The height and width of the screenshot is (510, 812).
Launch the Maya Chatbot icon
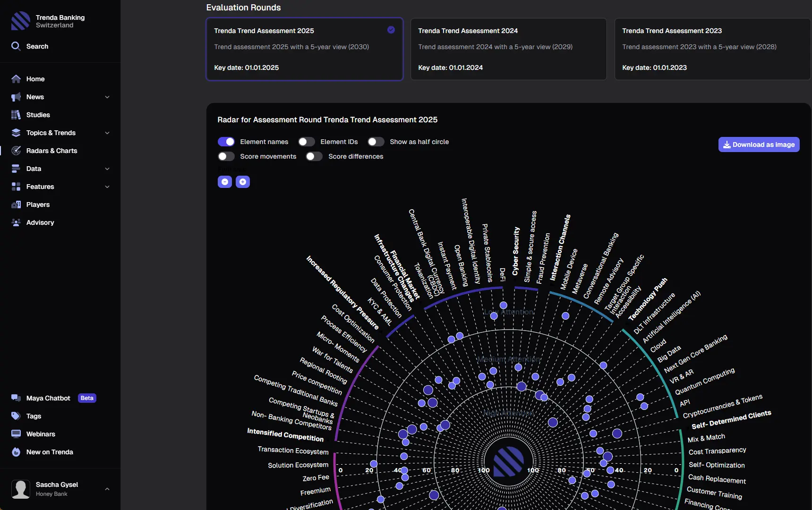click(x=16, y=398)
